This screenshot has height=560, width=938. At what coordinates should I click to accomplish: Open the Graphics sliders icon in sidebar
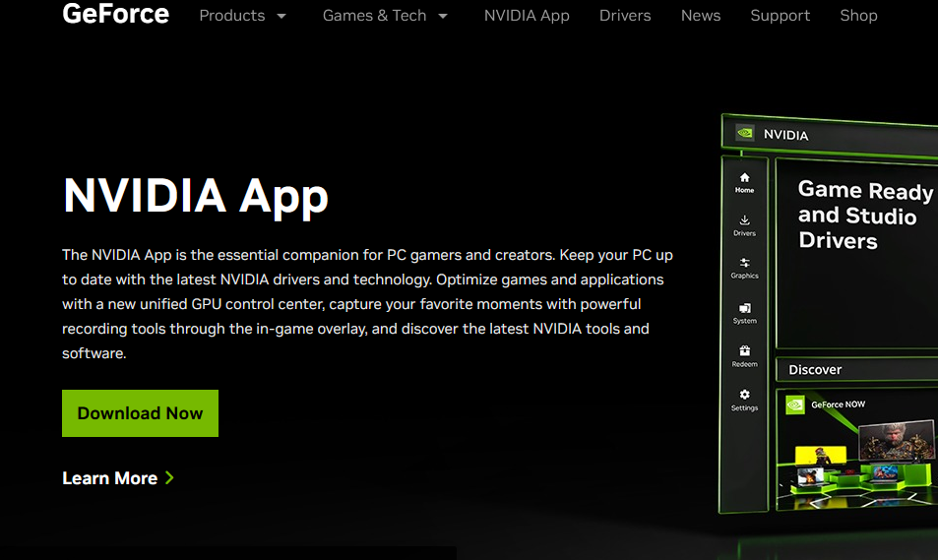(744, 263)
